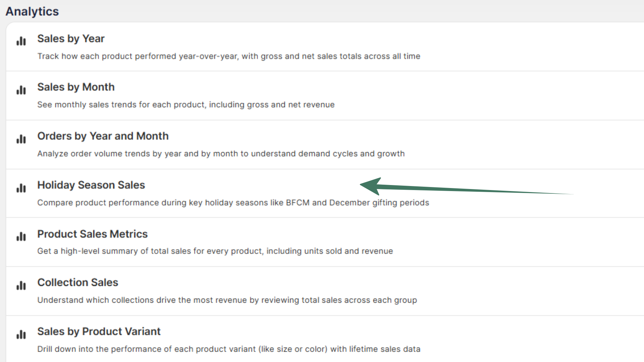Click the monthly sales trends description

[x=186, y=105]
